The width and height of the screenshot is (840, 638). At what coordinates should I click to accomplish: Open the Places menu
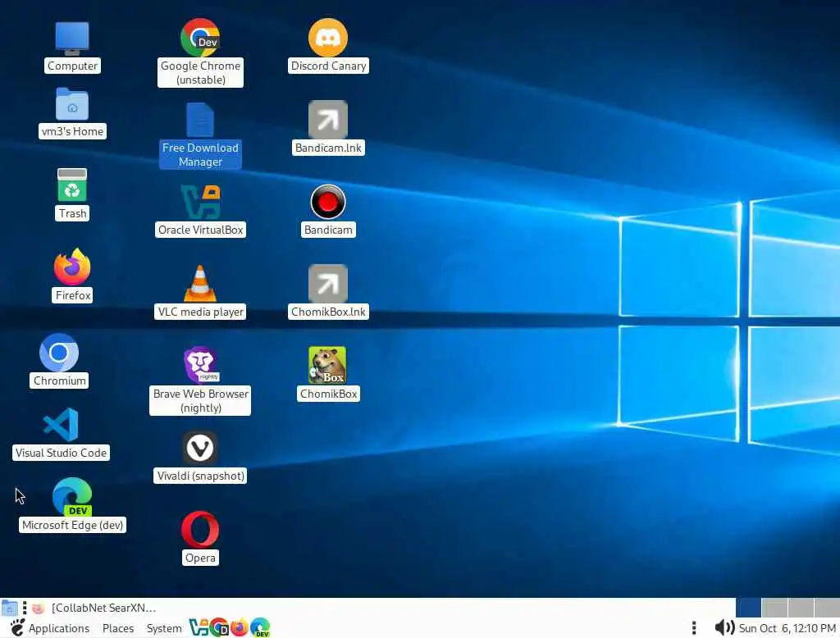[x=118, y=628]
